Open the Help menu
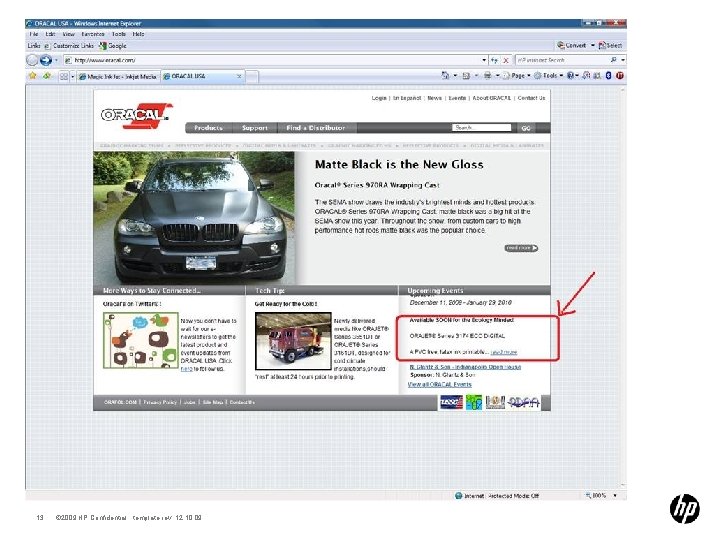The height and width of the screenshot is (540, 720). 138,34
